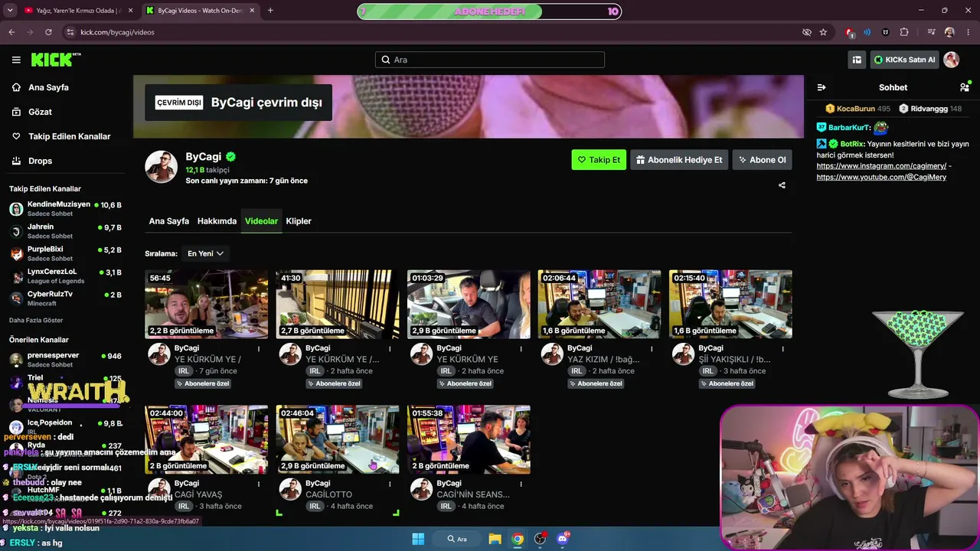Open Takip Edilen Kanallar in sidebar
This screenshot has height=551, width=980.
(x=70, y=136)
